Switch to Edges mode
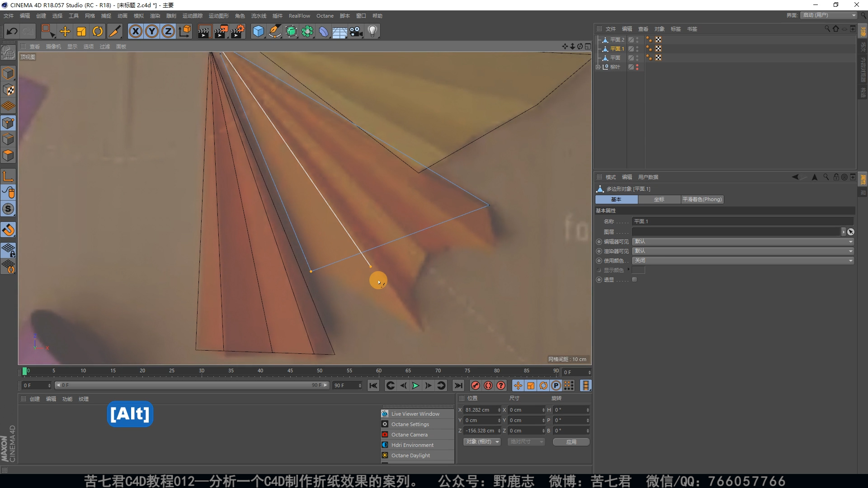This screenshot has height=488, width=868. coord(8,139)
